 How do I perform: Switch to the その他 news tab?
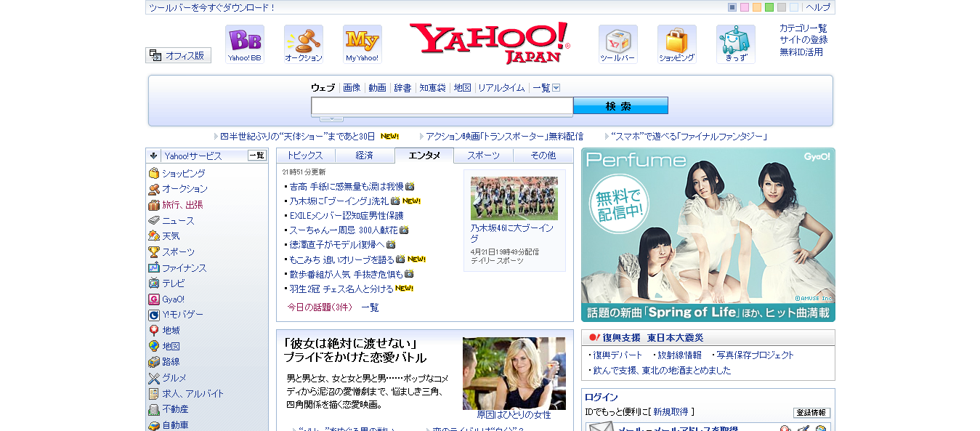point(543,156)
